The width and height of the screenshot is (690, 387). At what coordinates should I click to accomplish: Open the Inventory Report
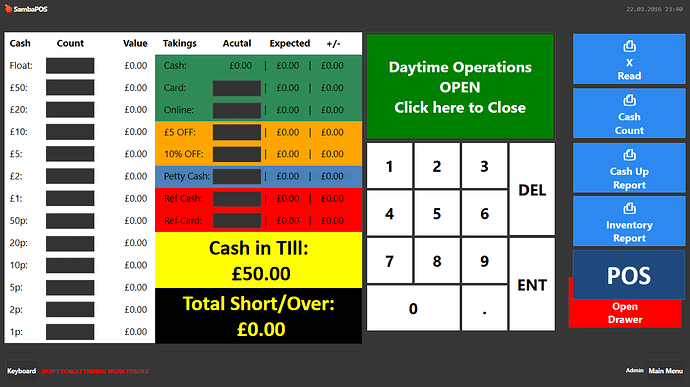pyautogui.click(x=629, y=221)
